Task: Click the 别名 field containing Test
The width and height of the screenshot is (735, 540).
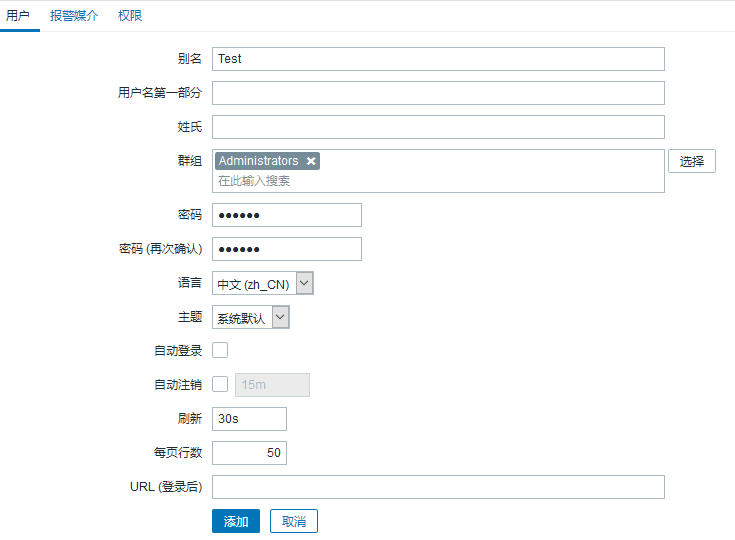Action: point(438,59)
